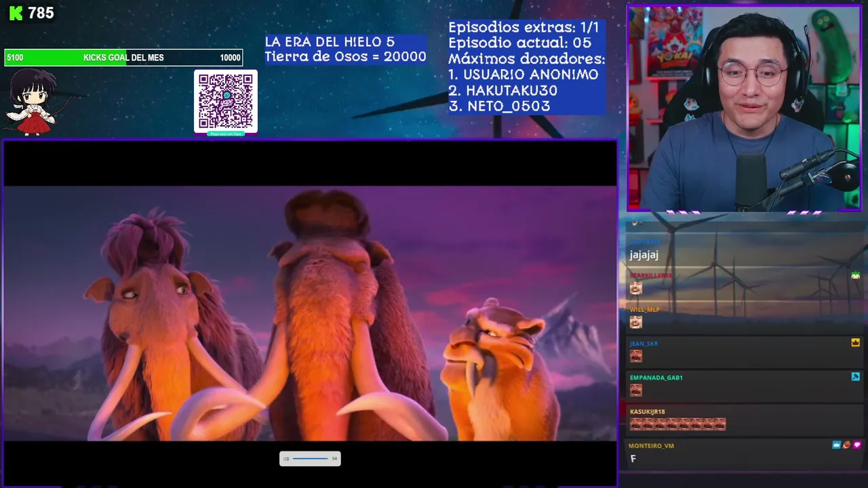Screen dimensions: 868x488
Task: Click the viewer count 785
Action: tap(41, 13)
